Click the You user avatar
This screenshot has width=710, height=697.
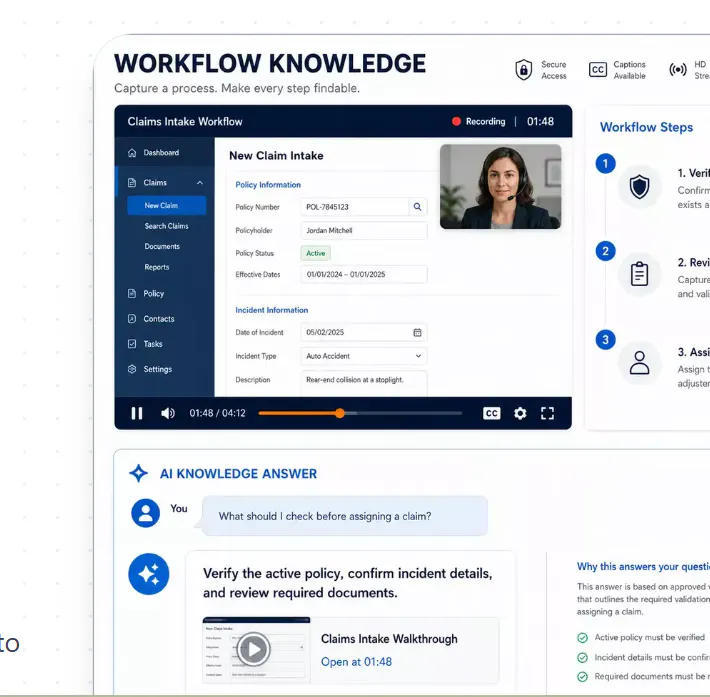point(145,513)
